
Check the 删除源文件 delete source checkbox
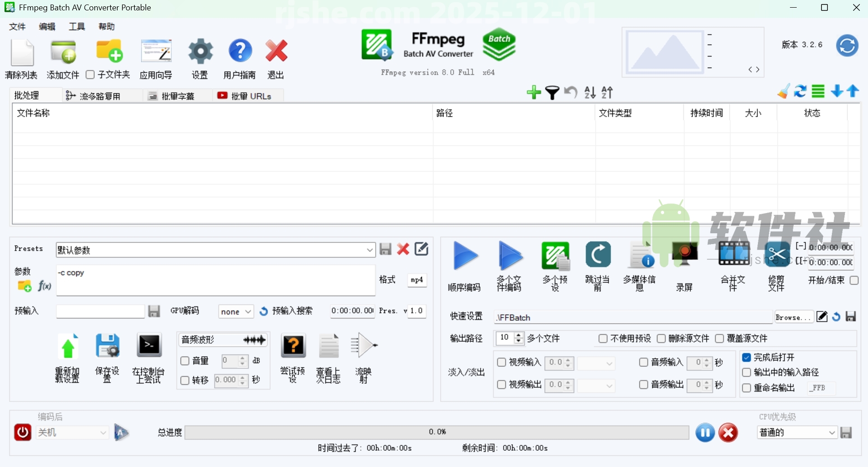(x=662, y=338)
